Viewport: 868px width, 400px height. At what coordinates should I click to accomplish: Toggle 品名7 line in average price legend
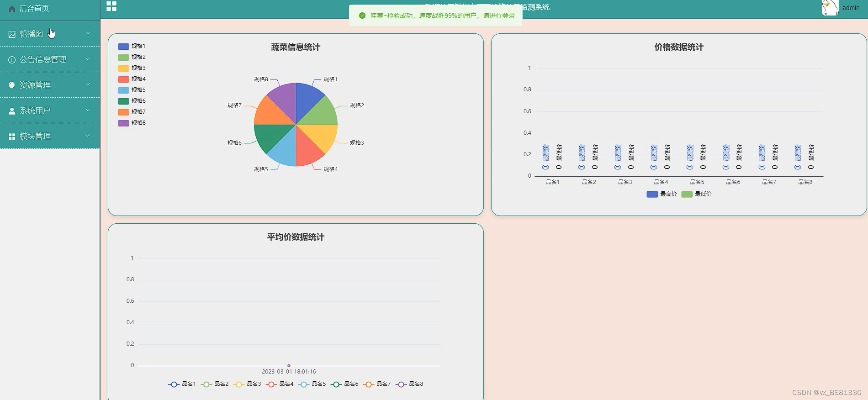pyautogui.click(x=376, y=384)
